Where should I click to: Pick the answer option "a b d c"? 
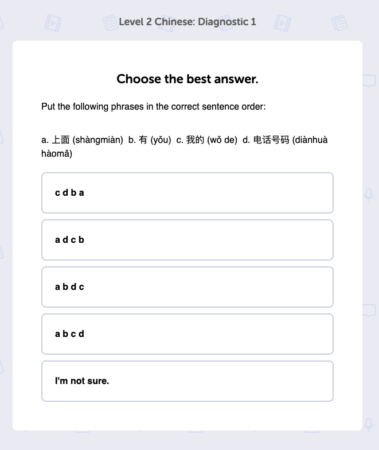[187, 287]
